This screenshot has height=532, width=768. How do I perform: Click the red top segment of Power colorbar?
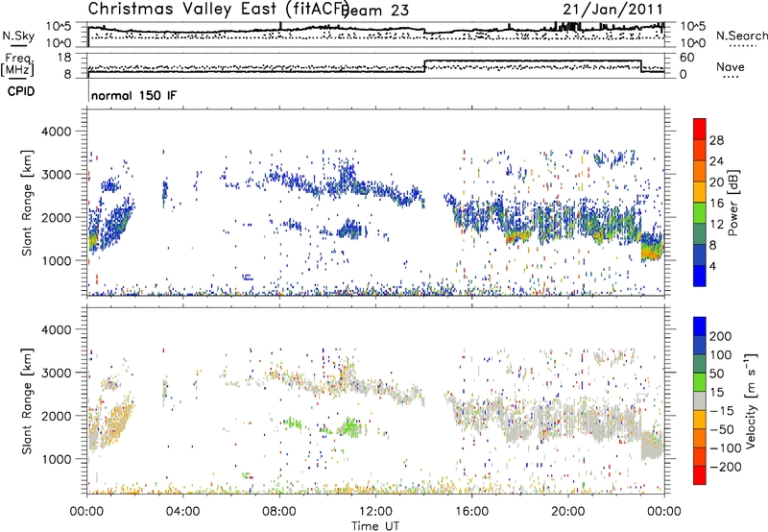pos(700,129)
